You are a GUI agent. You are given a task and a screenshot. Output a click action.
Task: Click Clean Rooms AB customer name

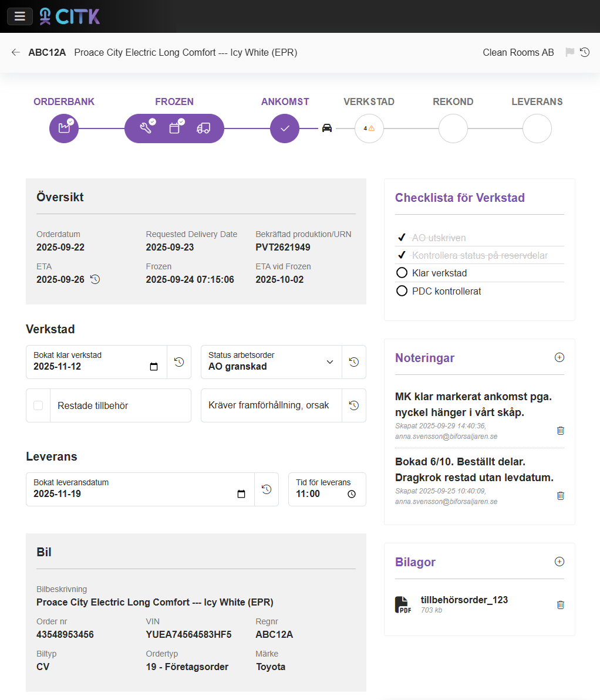tap(518, 52)
